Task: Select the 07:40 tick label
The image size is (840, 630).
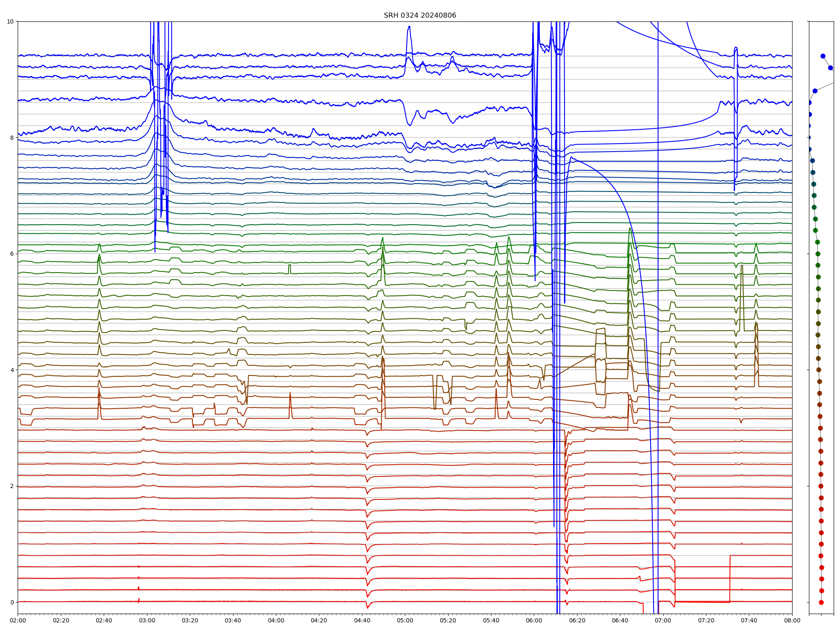Action: tap(749, 620)
